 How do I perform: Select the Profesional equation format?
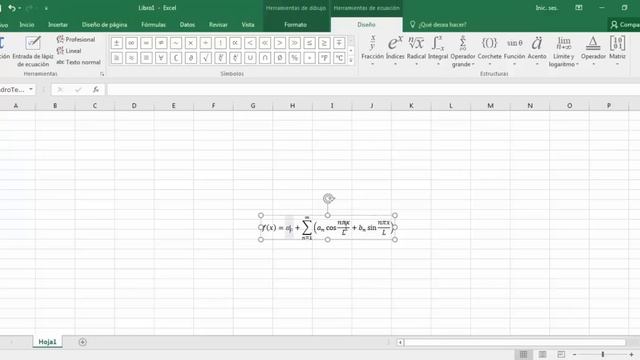click(x=76, y=39)
